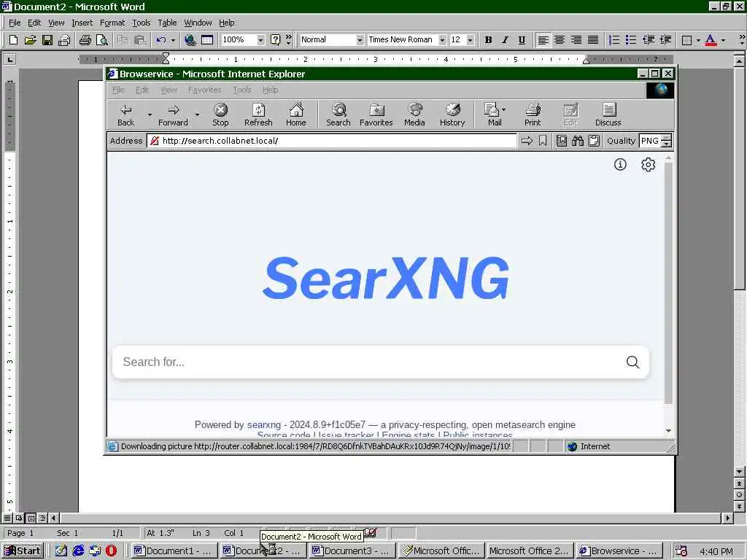The width and height of the screenshot is (747, 560).
Task: Go to Home in Internet Explorer
Action: (x=296, y=115)
